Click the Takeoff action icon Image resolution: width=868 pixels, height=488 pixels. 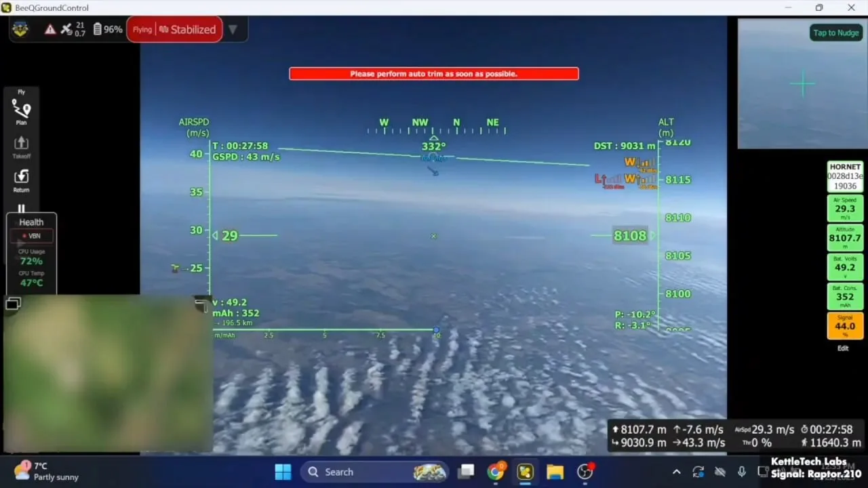[x=21, y=146]
